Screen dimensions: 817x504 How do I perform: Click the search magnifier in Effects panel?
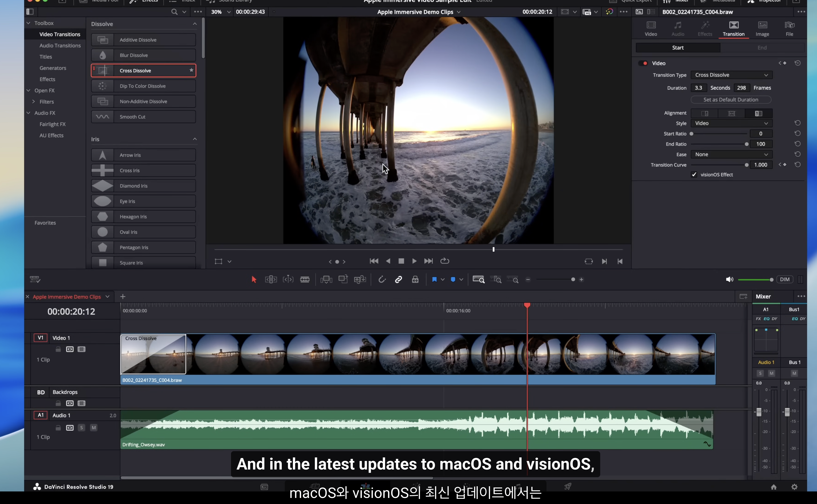[x=174, y=12]
